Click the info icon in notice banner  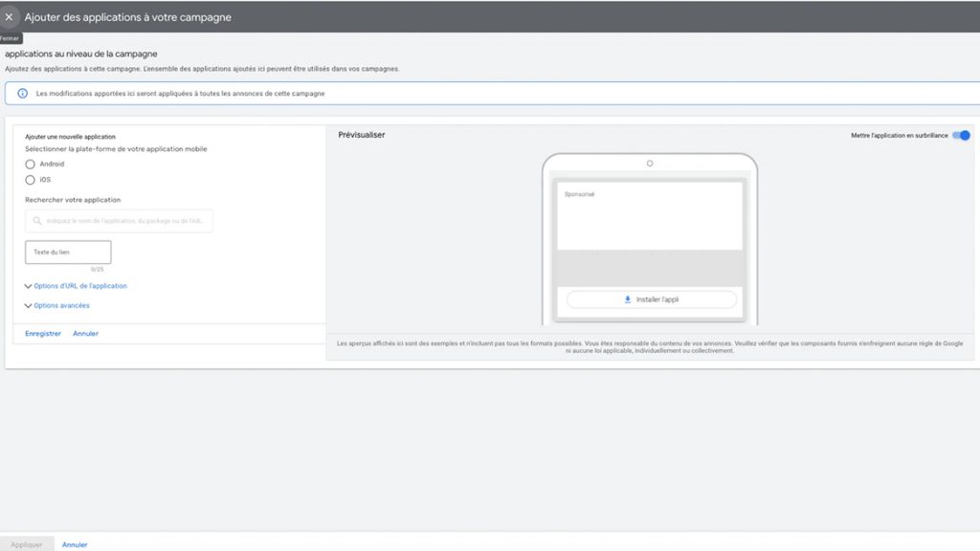pos(23,93)
